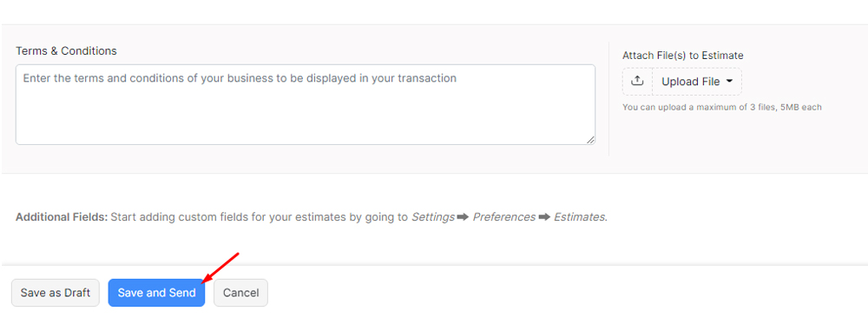Click the italic Preferences text
The width and height of the screenshot is (868, 331).
tap(503, 217)
